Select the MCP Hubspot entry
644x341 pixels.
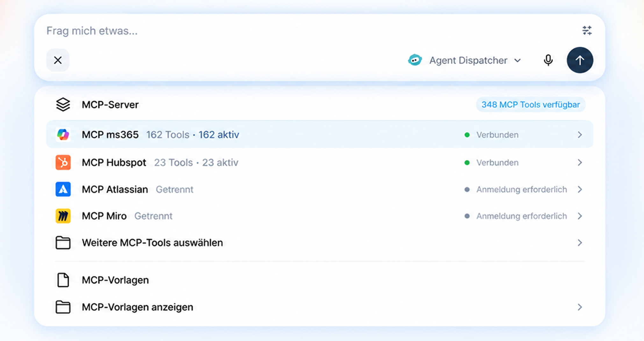(319, 163)
